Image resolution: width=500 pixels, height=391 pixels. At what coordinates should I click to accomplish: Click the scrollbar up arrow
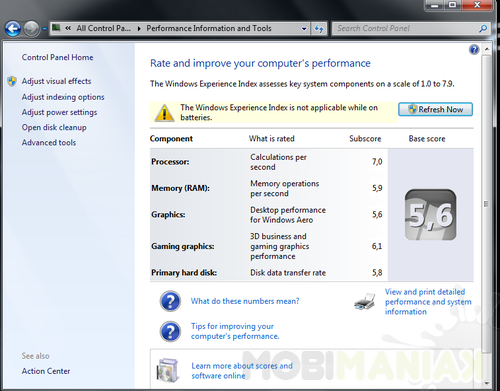click(x=487, y=49)
